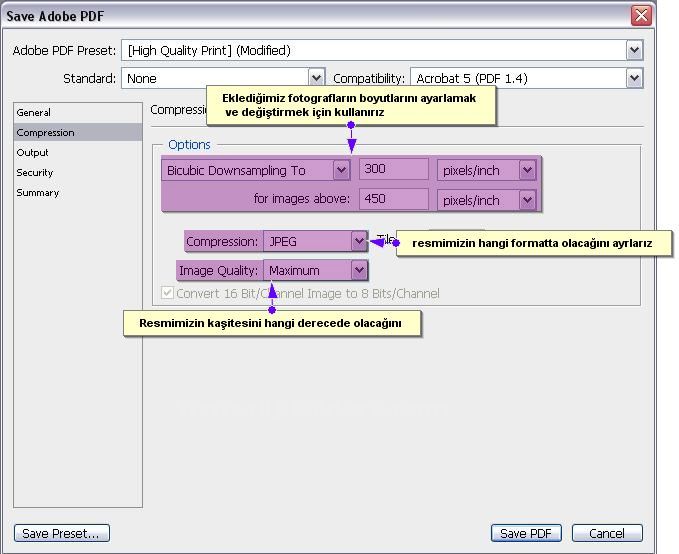The height and width of the screenshot is (554, 679).
Task: Click the 'Options' group heading
Action: tap(189, 145)
